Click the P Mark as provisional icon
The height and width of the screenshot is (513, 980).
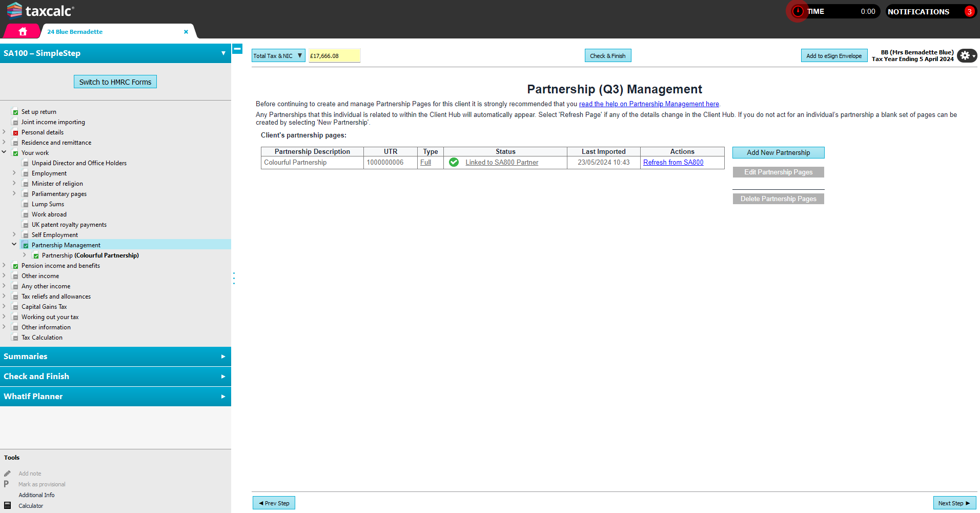click(x=6, y=484)
